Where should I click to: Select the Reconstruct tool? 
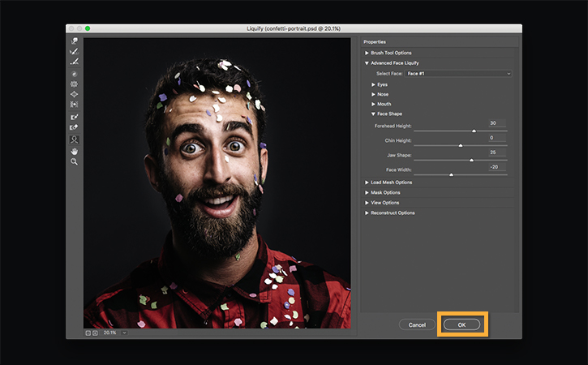[74, 51]
